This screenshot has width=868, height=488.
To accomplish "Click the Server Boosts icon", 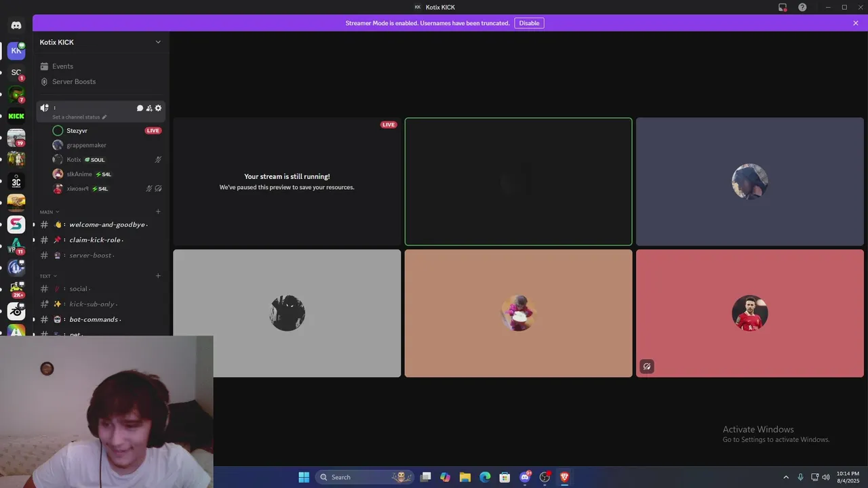I will click(44, 81).
